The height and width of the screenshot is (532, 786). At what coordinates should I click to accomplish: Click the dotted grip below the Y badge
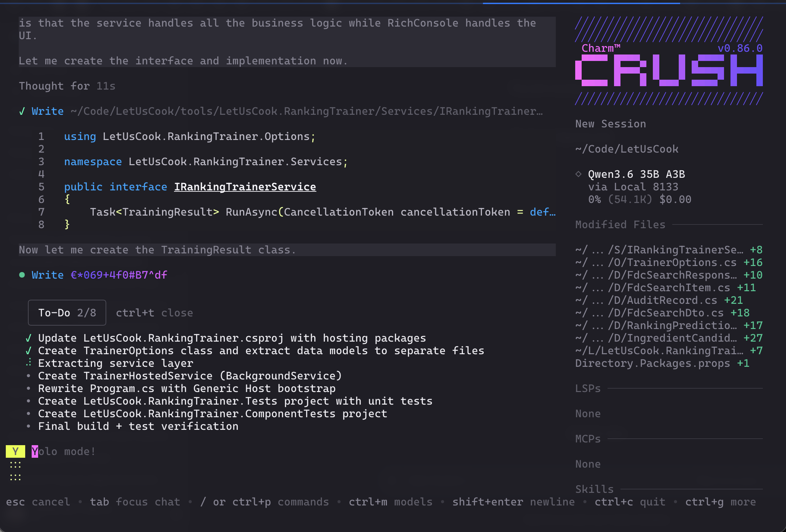(x=15, y=471)
